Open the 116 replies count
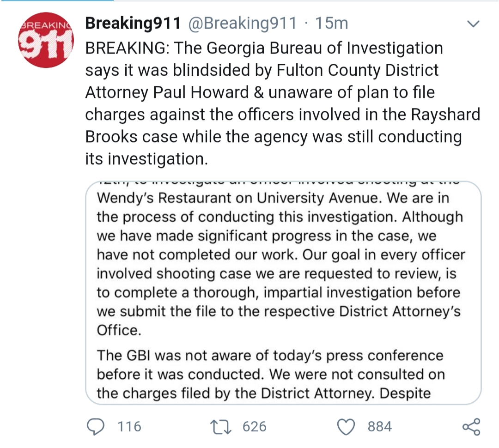The image size is (499, 448). (x=129, y=427)
